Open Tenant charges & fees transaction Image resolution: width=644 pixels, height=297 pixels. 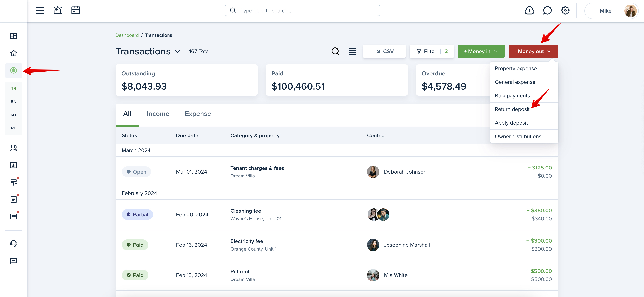336,172
